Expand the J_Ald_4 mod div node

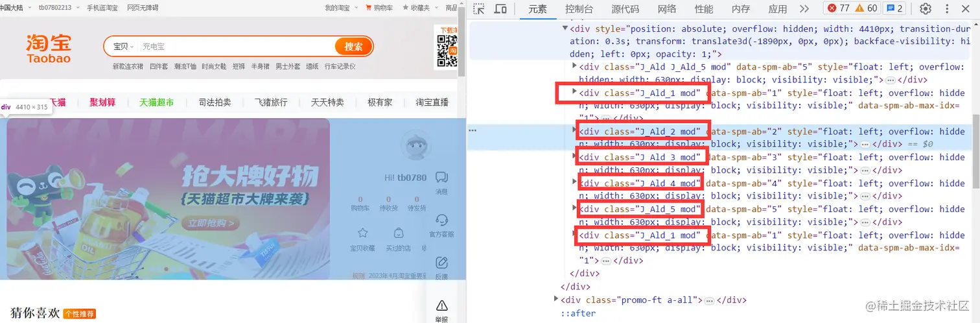click(575, 182)
